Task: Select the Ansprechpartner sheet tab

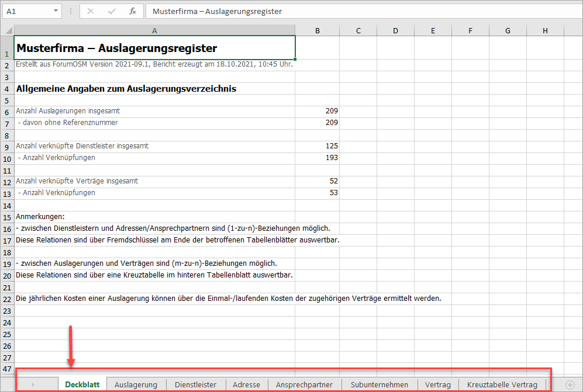Action: 304,384
